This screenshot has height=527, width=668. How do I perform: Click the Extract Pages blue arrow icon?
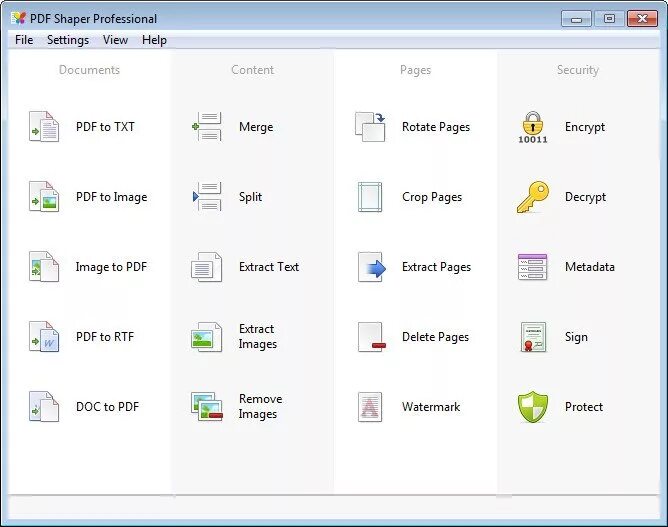pos(371,266)
